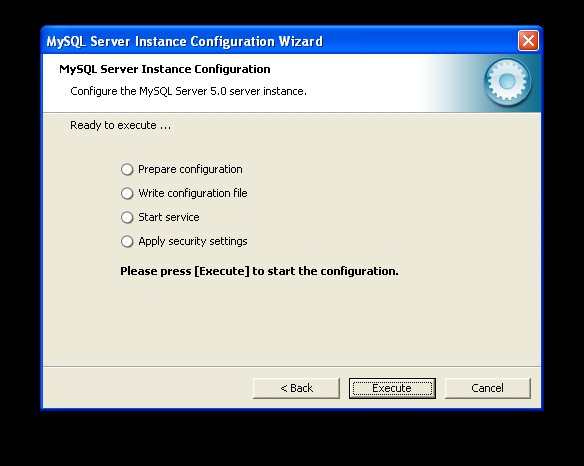
Task: Click the separator line above the buttons
Action: tap(292, 367)
